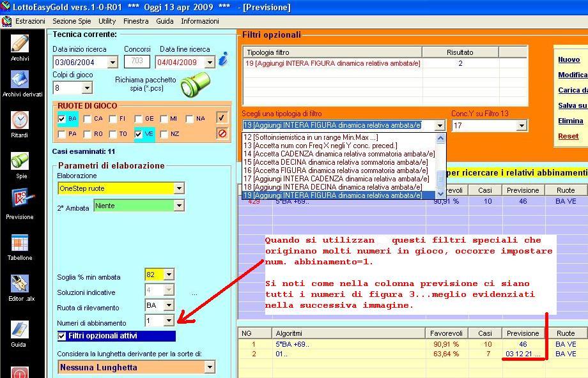Open Elaborazione OneStep ruote dropdown
The width and height of the screenshot is (588, 378).
pos(179,188)
